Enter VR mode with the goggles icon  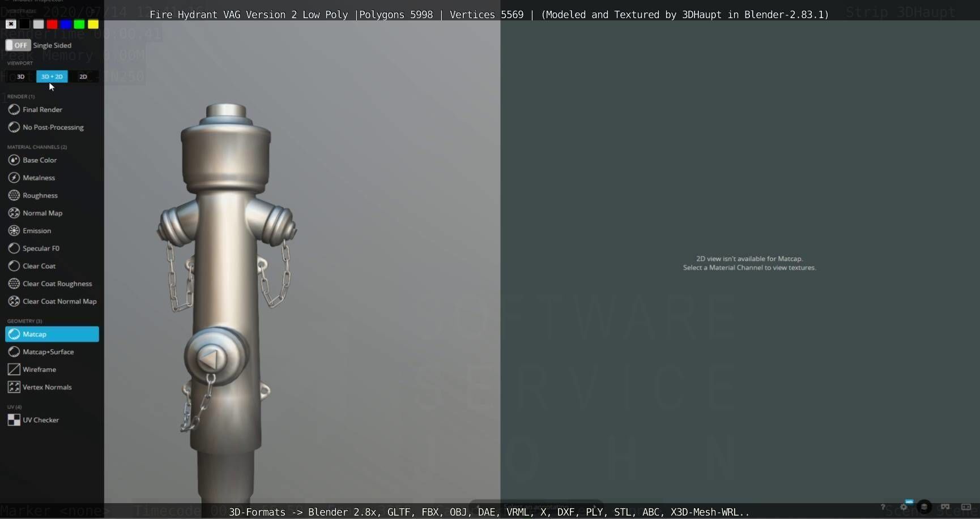click(945, 507)
